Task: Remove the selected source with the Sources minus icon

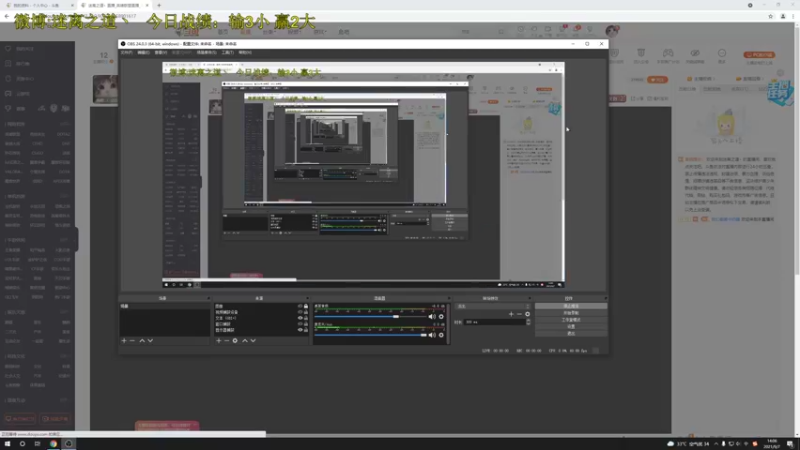Action: pos(227,340)
